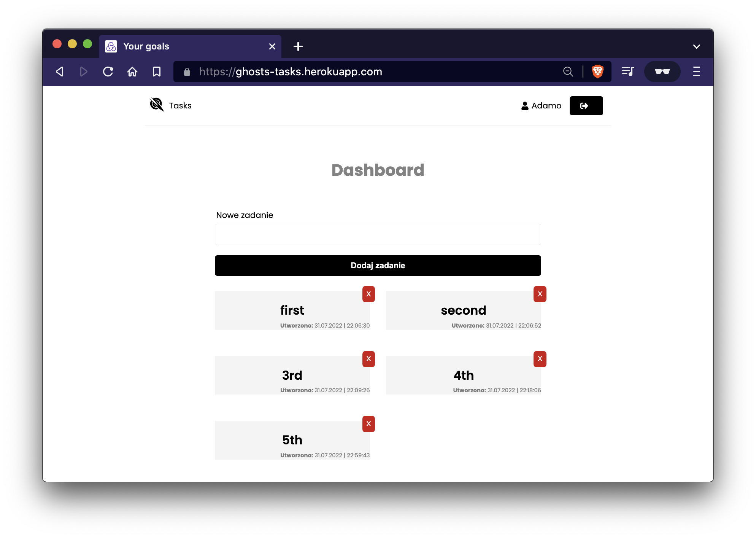Reload the page with refresh icon
The width and height of the screenshot is (756, 538).
[x=108, y=72]
